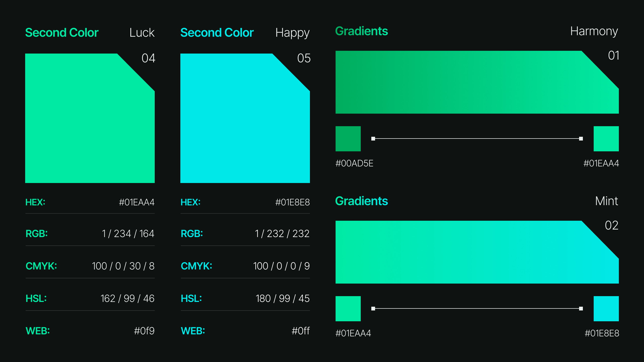Click the dark green #00AD5E square swatch

coord(348,139)
